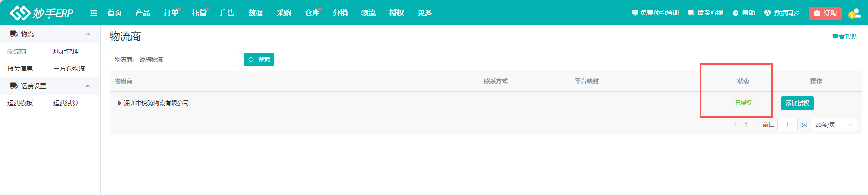Image resolution: width=868 pixels, height=195 pixels.
Task: Click the page jump input field
Action: (787, 125)
